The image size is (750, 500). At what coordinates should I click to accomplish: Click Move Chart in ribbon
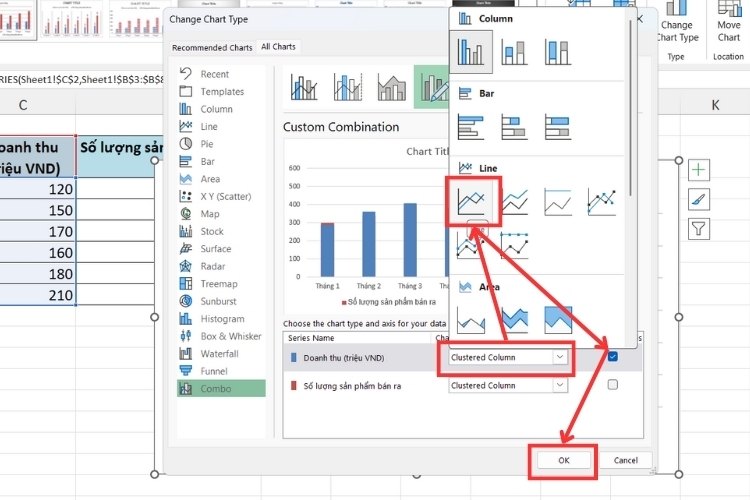(x=728, y=23)
